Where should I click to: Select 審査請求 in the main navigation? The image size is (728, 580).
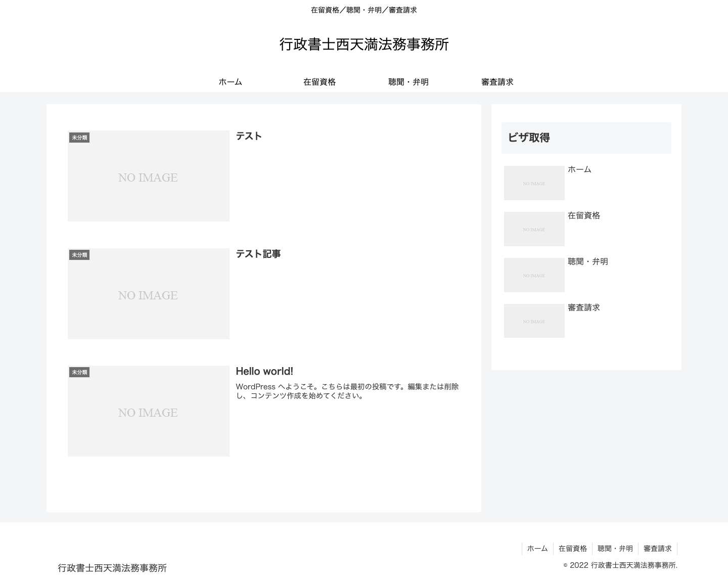(x=497, y=81)
